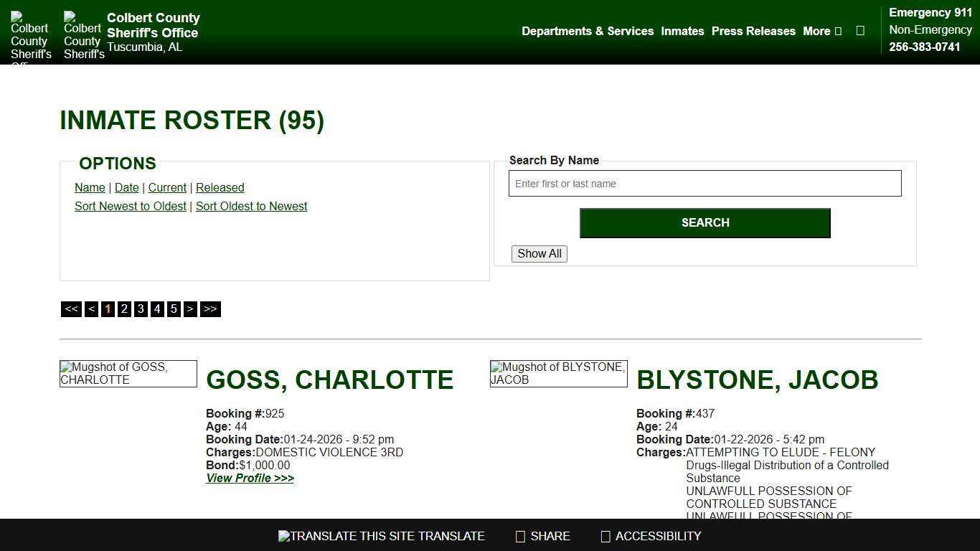The image size is (980, 551).
Task: Open the Accessibility tool from the footer
Action: coord(605,536)
